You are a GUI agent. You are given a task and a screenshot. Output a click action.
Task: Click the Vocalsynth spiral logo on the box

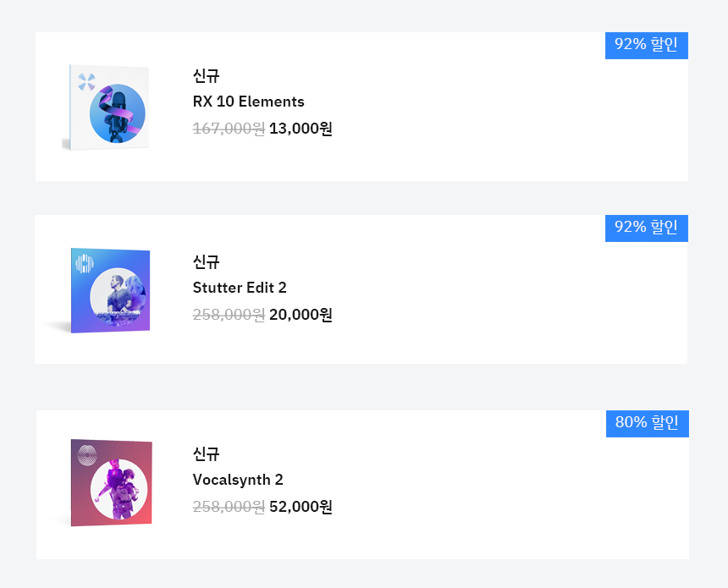[87, 455]
